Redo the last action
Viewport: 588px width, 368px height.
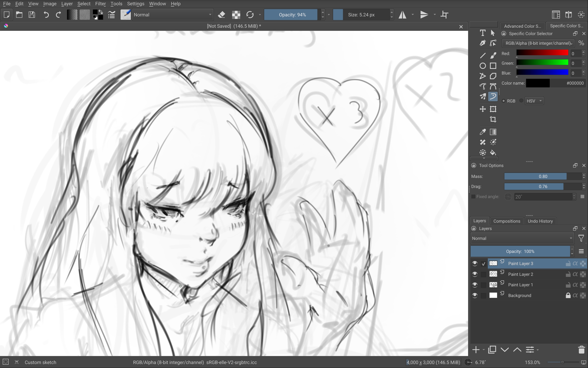pos(59,15)
